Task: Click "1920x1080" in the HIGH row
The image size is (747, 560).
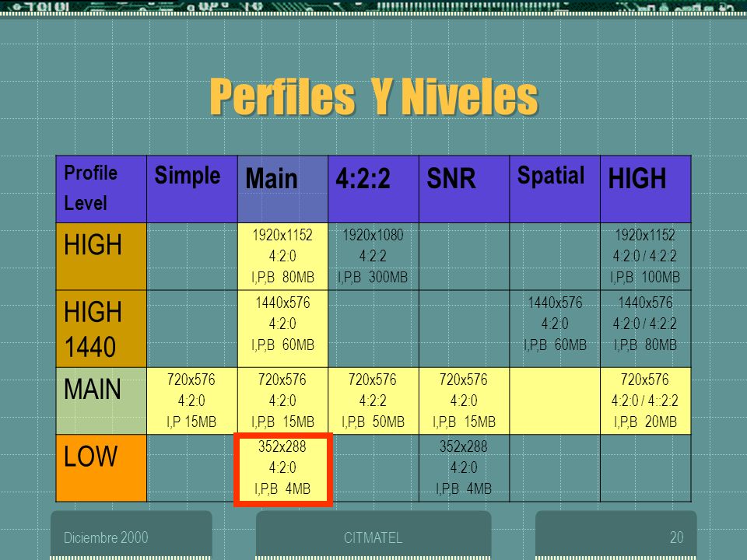Action: click(x=373, y=235)
